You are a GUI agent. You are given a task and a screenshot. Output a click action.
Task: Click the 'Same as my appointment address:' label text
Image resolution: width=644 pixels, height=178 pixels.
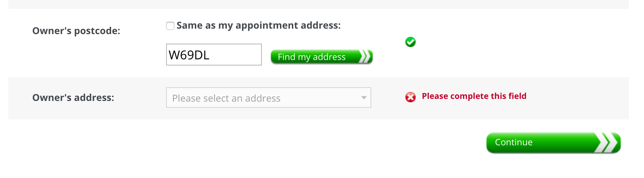258,26
